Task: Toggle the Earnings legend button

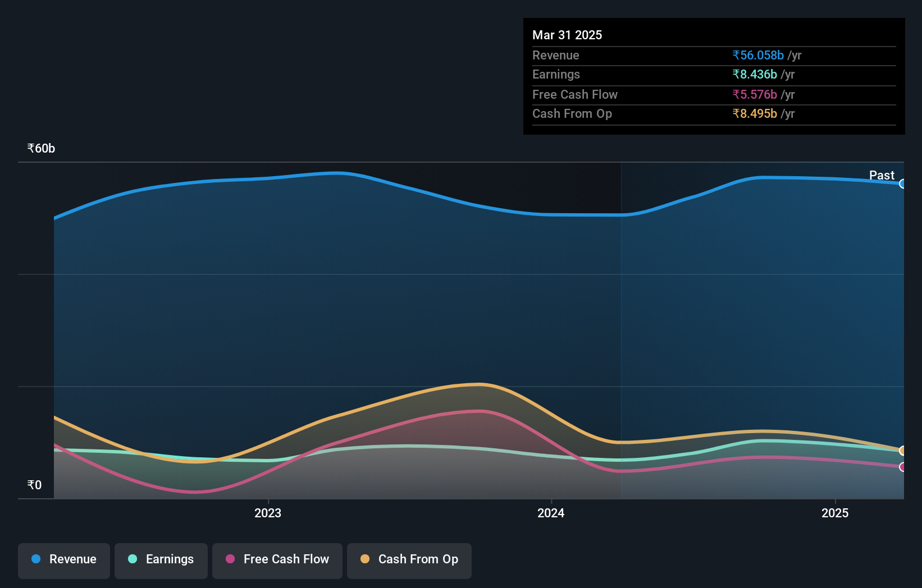Action: [x=161, y=561]
